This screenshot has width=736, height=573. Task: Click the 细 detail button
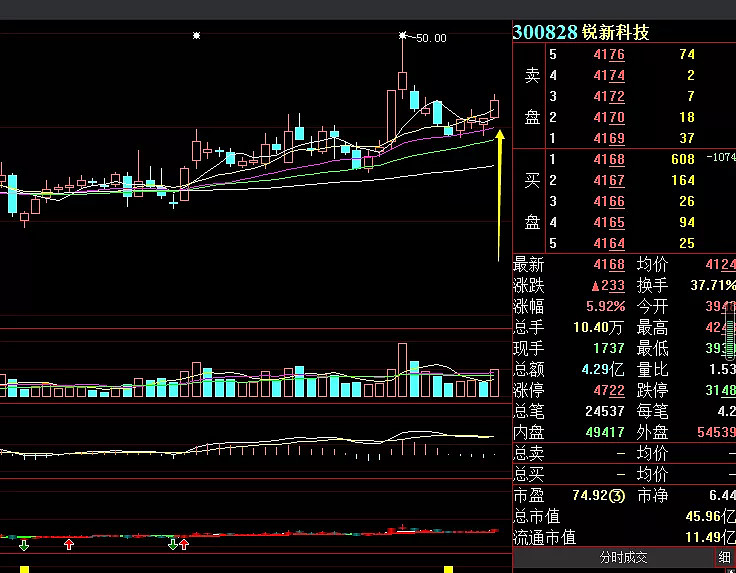click(725, 558)
